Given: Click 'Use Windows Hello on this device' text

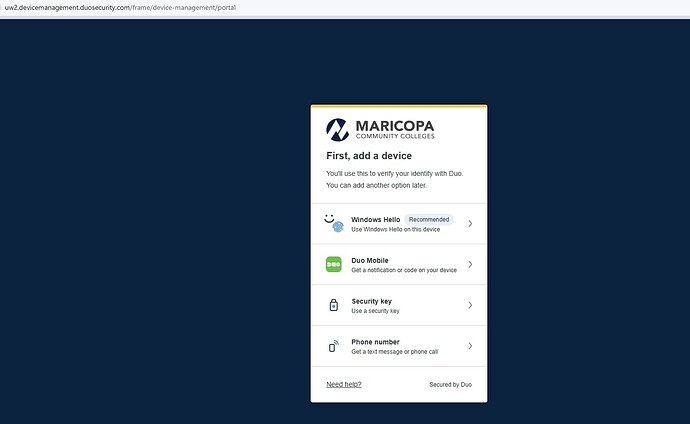Looking at the screenshot, I should [x=395, y=229].
